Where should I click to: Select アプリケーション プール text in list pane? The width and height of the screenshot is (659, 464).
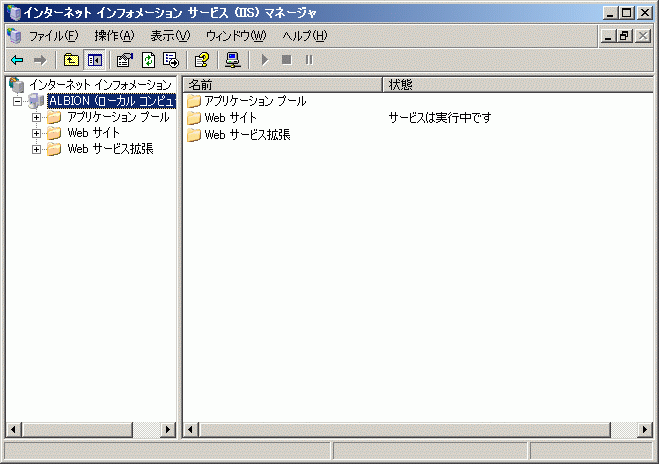pyautogui.click(x=255, y=101)
